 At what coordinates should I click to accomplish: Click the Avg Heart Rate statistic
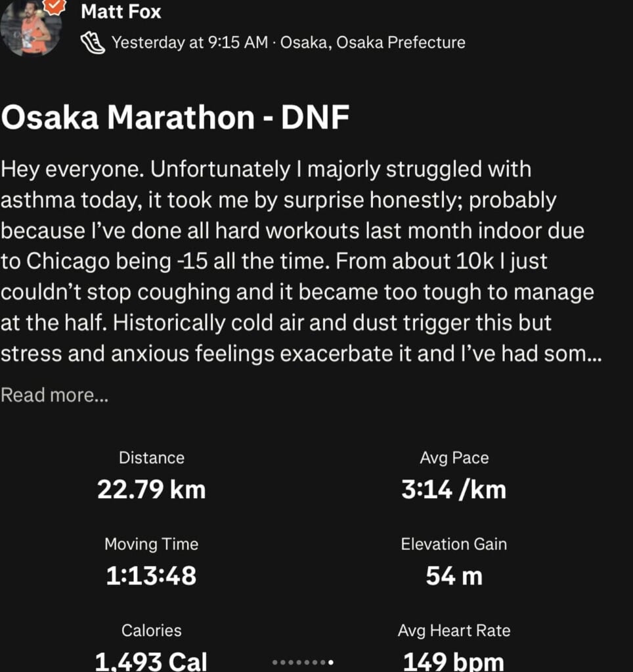pyautogui.click(x=454, y=646)
